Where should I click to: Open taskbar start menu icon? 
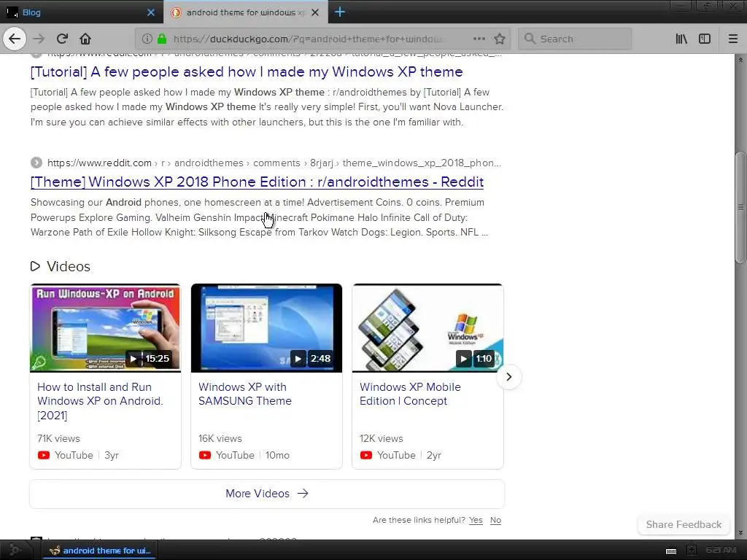[x=15, y=551]
